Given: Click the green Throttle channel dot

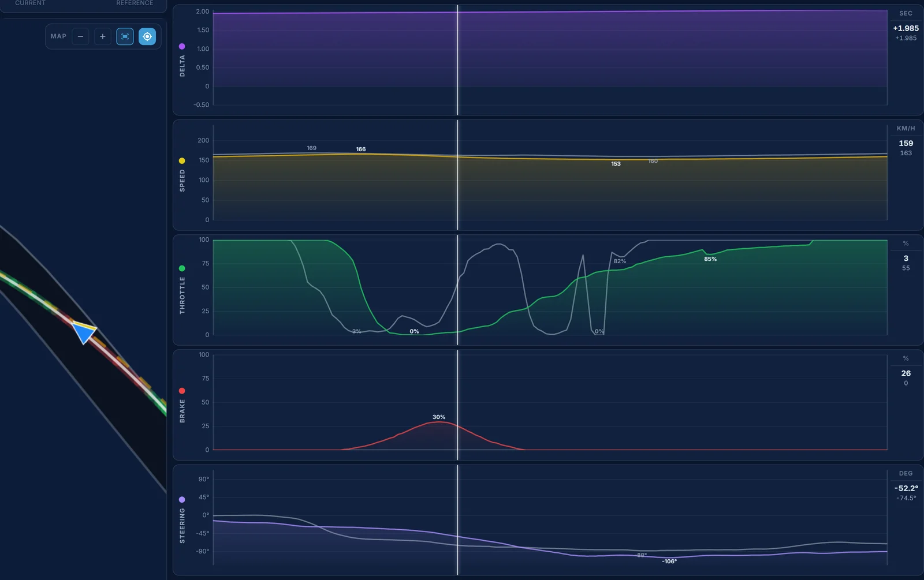Looking at the screenshot, I should [182, 268].
